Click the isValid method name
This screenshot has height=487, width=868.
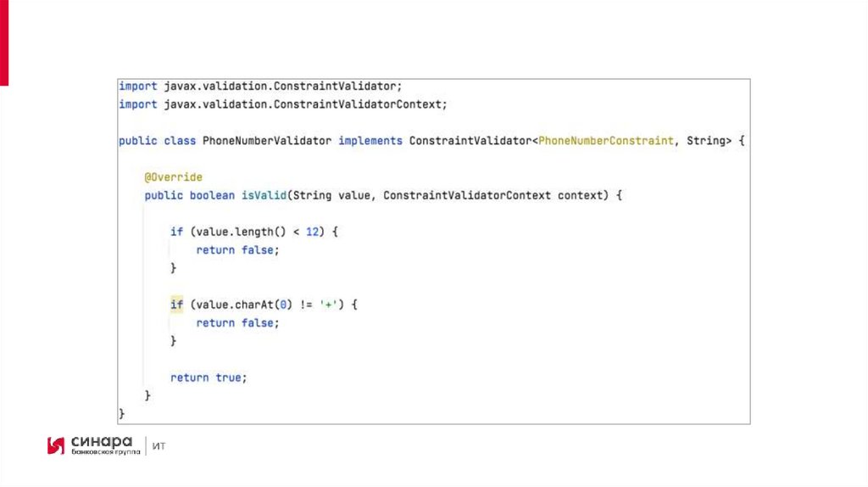[x=263, y=195]
